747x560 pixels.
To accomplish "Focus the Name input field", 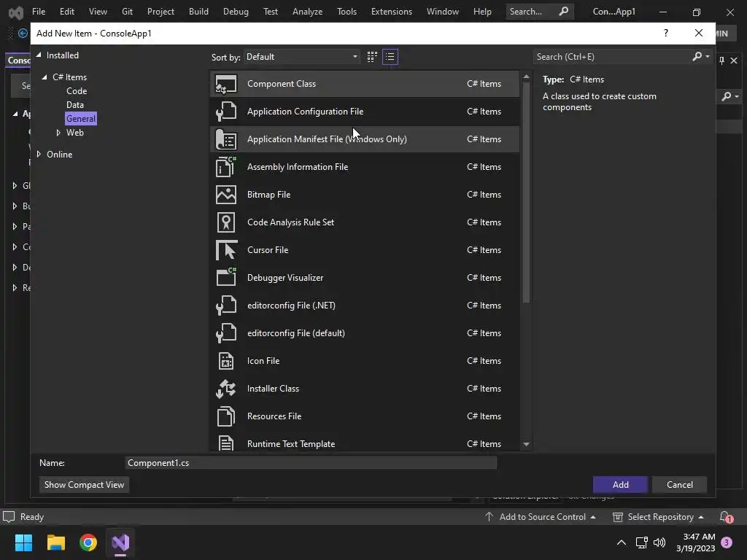I will click(x=311, y=463).
